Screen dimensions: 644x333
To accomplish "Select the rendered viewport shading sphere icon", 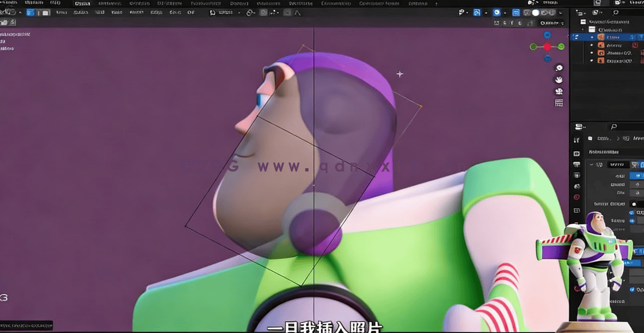I will [552, 12].
